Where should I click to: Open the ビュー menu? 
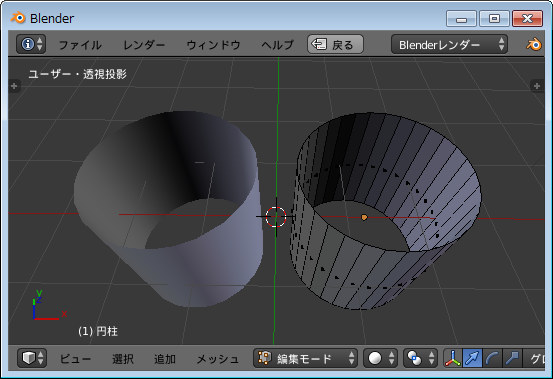(x=75, y=359)
